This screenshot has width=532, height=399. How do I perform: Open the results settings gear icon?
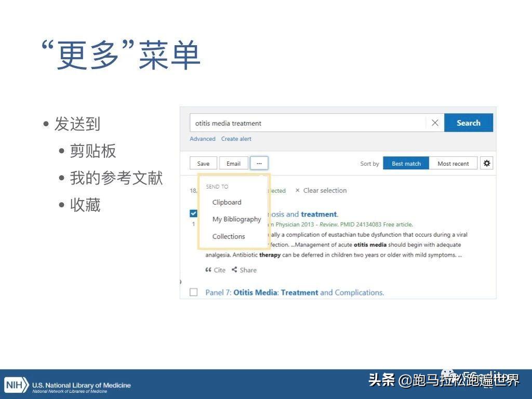point(486,163)
